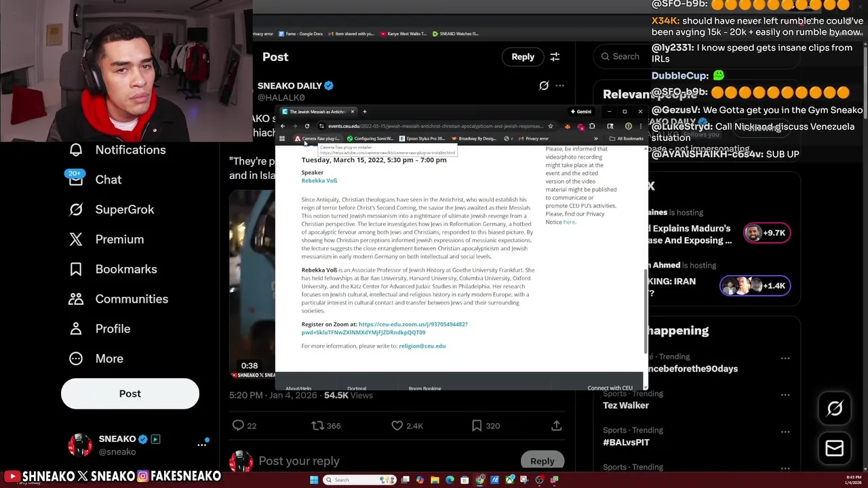The width and height of the screenshot is (868, 488).
Task: Open the Zoom registration link
Action: pyautogui.click(x=384, y=329)
